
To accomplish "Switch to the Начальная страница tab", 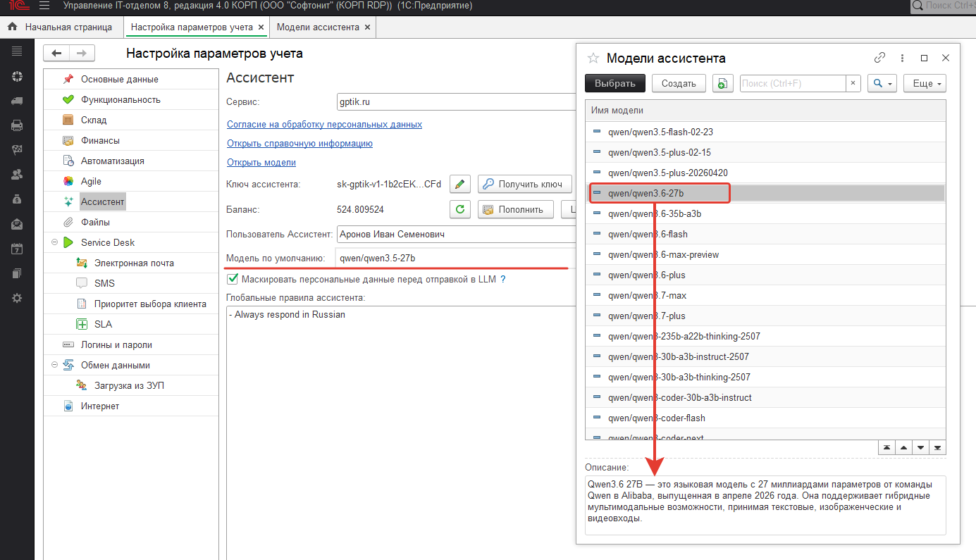I will [x=61, y=27].
